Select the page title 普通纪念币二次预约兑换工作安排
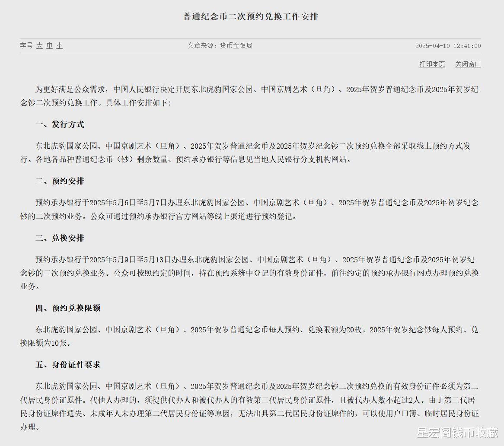 pos(251,16)
